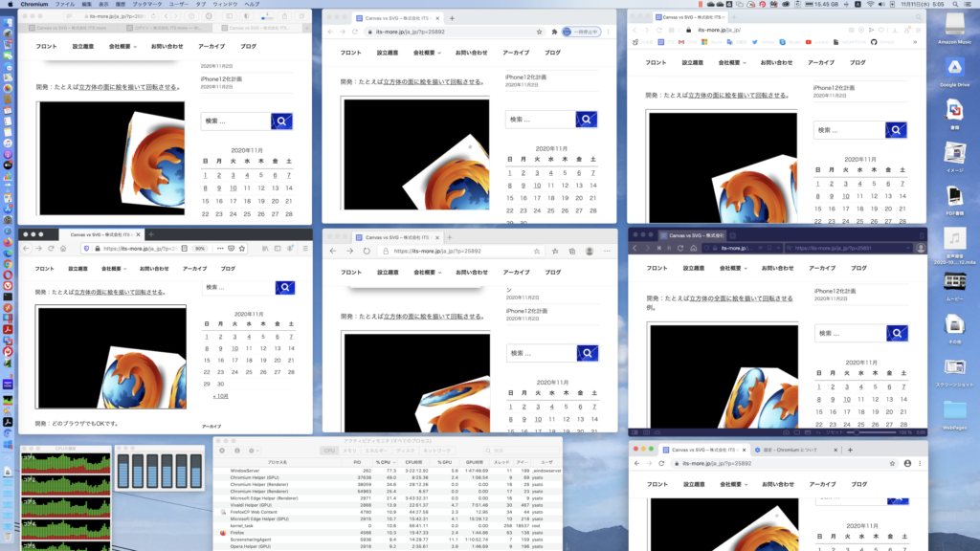Click the Edge refresh icon
Image resolution: width=980 pixels, height=551 pixels.
(x=366, y=252)
